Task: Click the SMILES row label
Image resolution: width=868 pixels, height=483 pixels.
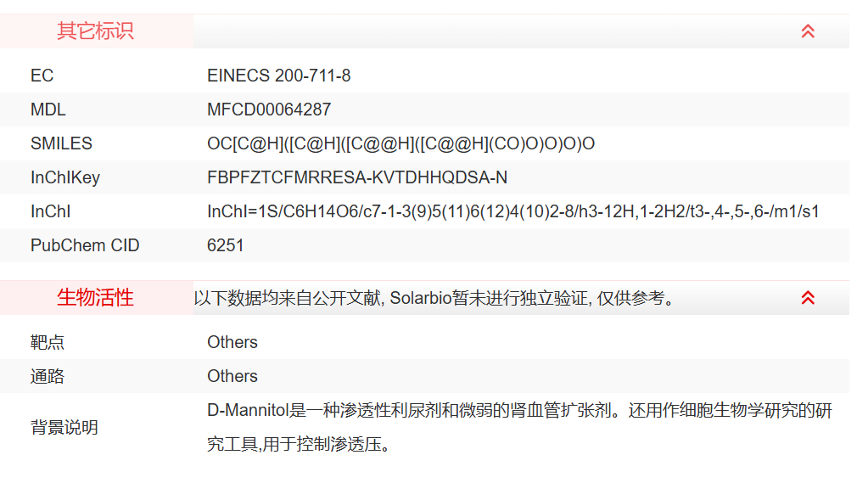Action: [61, 143]
